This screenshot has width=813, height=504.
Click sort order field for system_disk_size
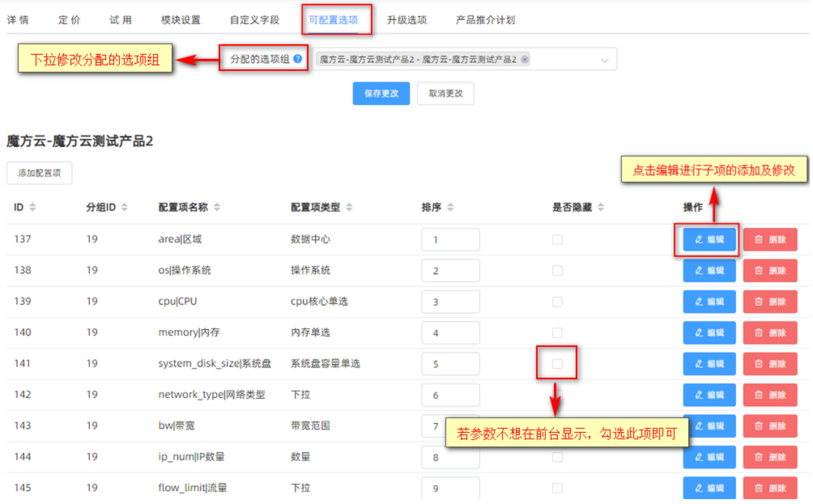pyautogui.click(x=451, y=364)
